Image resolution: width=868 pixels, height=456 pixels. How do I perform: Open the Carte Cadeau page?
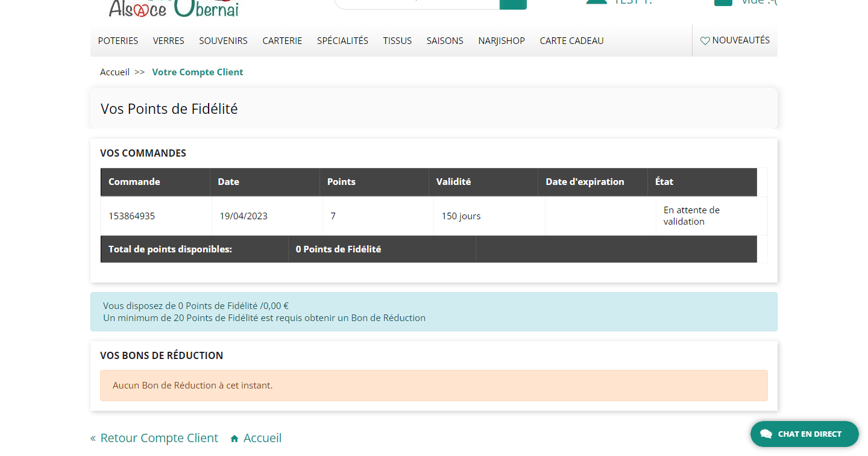point(571,40)
